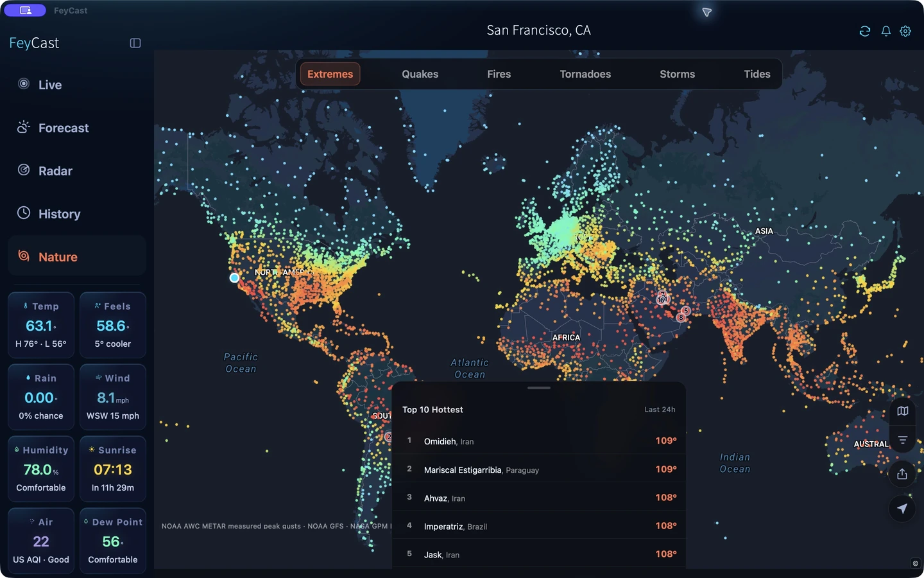Switch to the Fires tab

(499, 74)
